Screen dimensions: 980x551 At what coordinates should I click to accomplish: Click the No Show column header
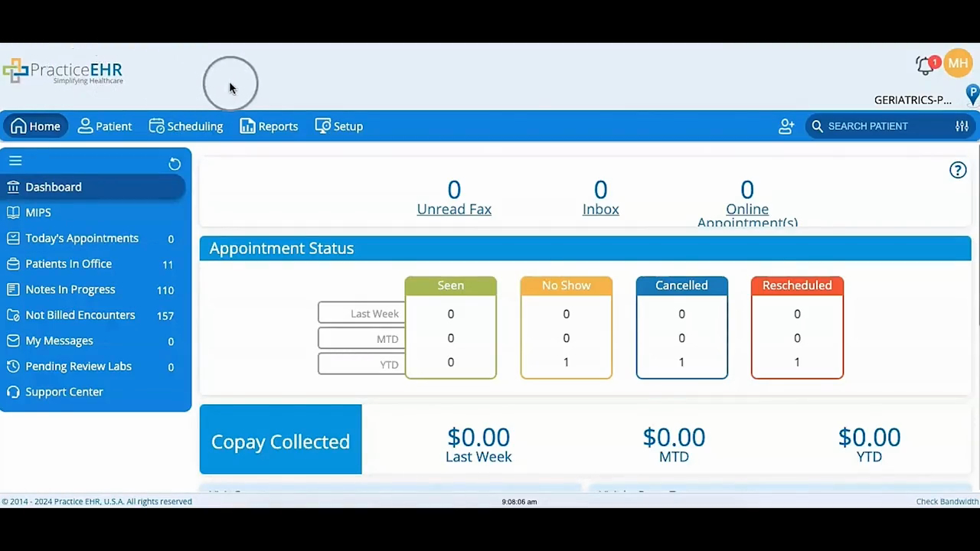pos(567,285)
